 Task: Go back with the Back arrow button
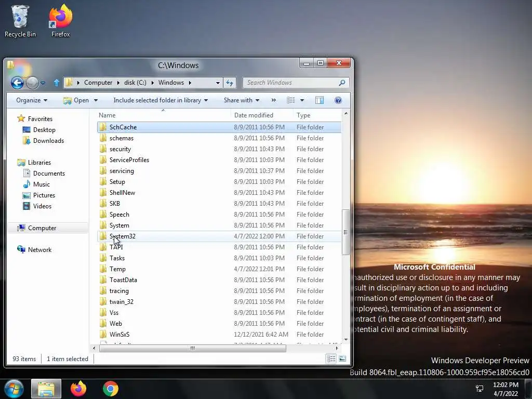(17, 83)
